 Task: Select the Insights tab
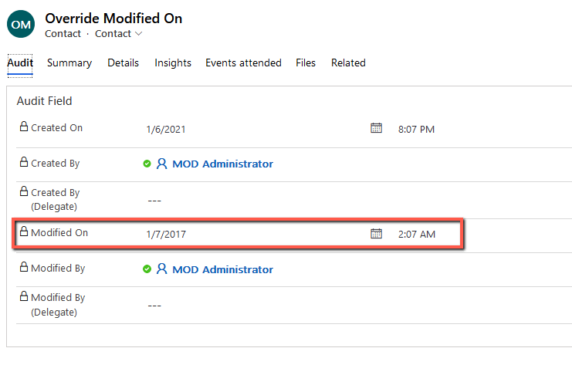point(173,63)
